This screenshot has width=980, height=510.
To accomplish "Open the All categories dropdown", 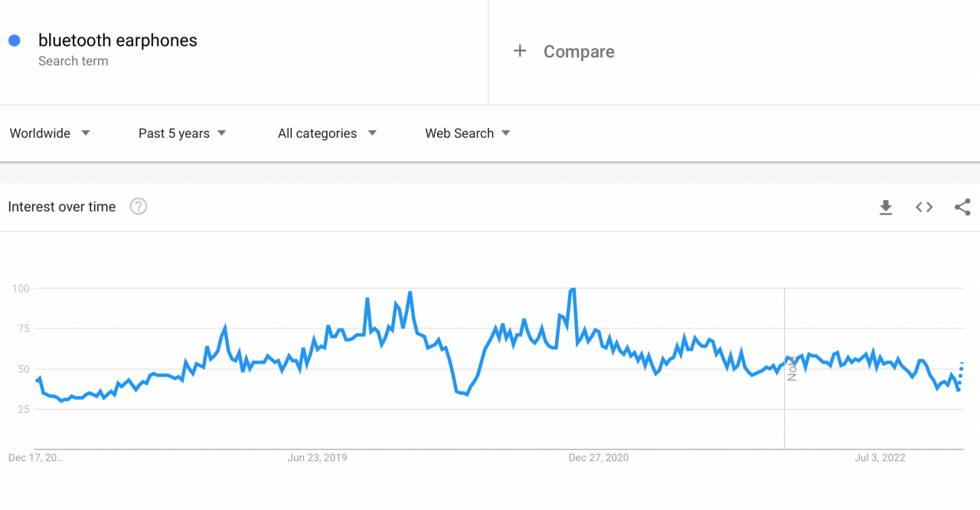I will coord(317,133).
